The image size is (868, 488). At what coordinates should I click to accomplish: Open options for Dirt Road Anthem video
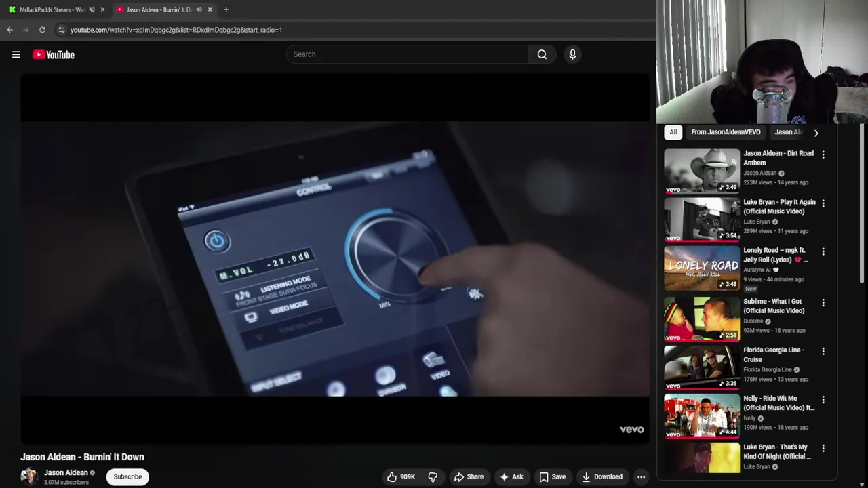coord(823,155)
